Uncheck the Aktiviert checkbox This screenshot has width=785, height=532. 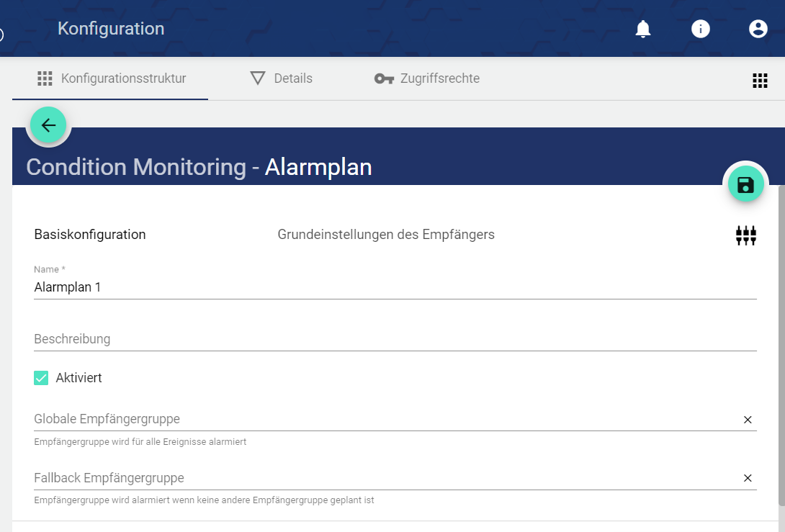click(x=41, y=378)
